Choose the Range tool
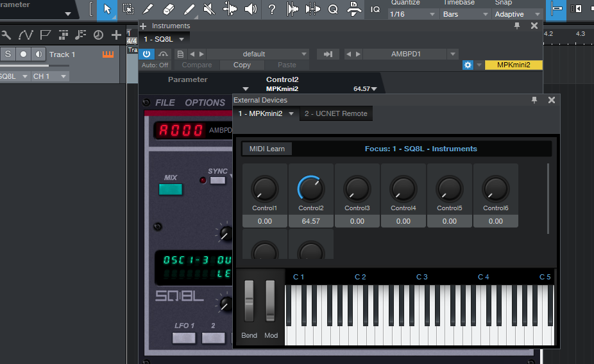 (x=128, y=9)
